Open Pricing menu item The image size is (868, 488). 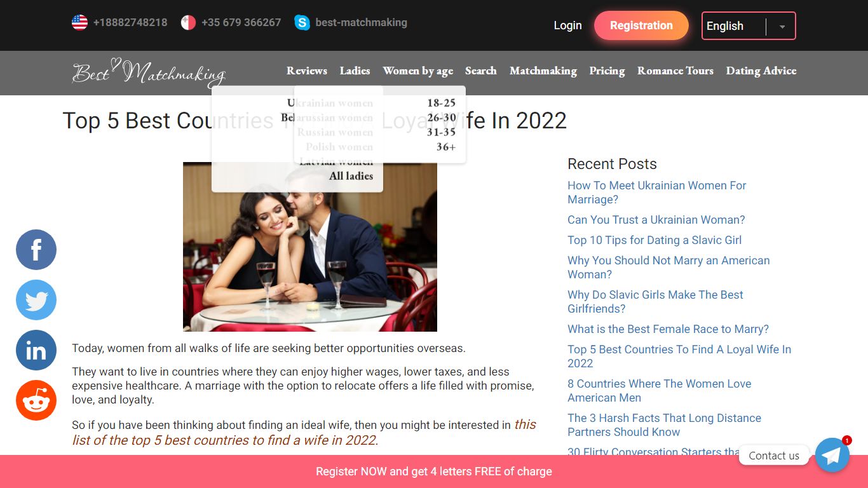(607, 71)
